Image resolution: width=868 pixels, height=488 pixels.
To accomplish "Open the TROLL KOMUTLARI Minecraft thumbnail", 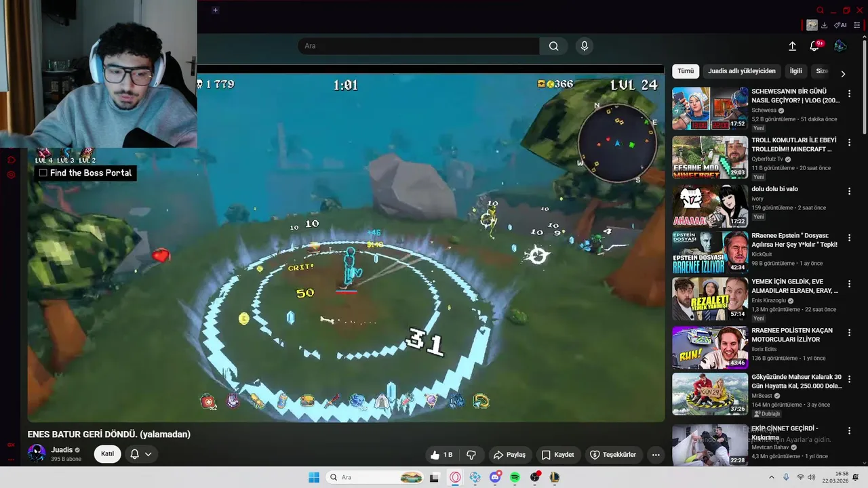I will (710, 157).
